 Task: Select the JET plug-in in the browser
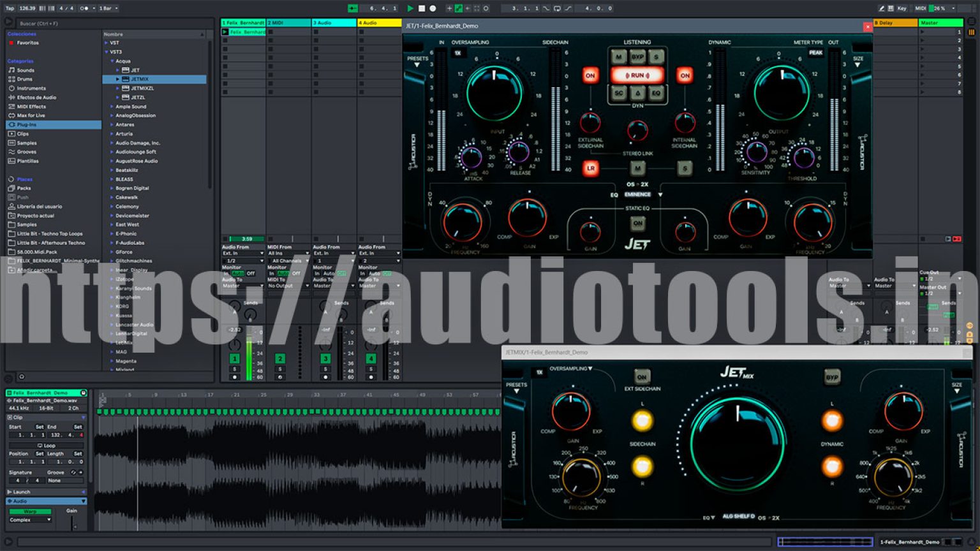(x=135, y=70)
